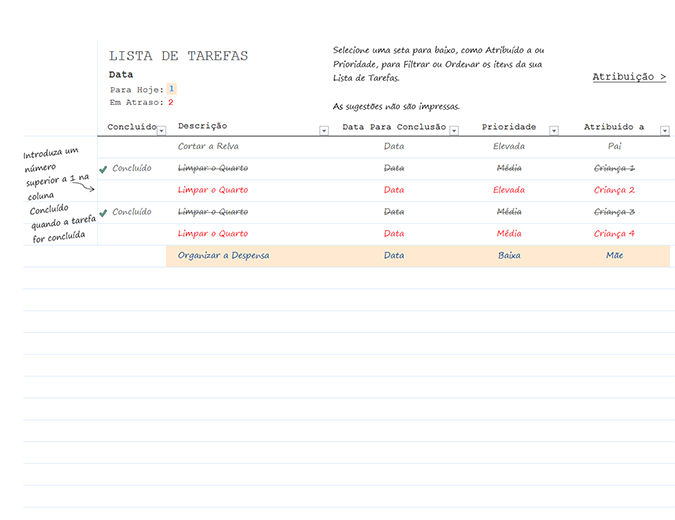The height and width of the screenshot is (520, 675).
Task: Select the Criança 4 assignee cell
Action: pos(614,233)
